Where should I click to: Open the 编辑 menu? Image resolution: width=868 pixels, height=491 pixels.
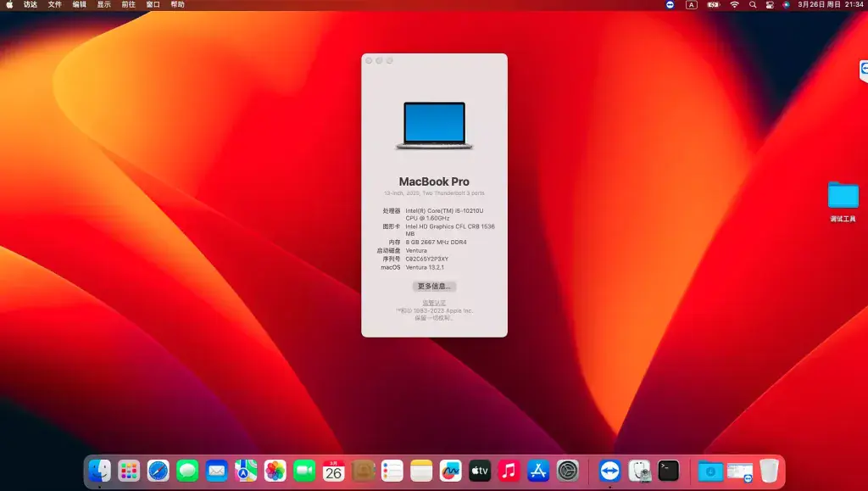pos(79,4)
